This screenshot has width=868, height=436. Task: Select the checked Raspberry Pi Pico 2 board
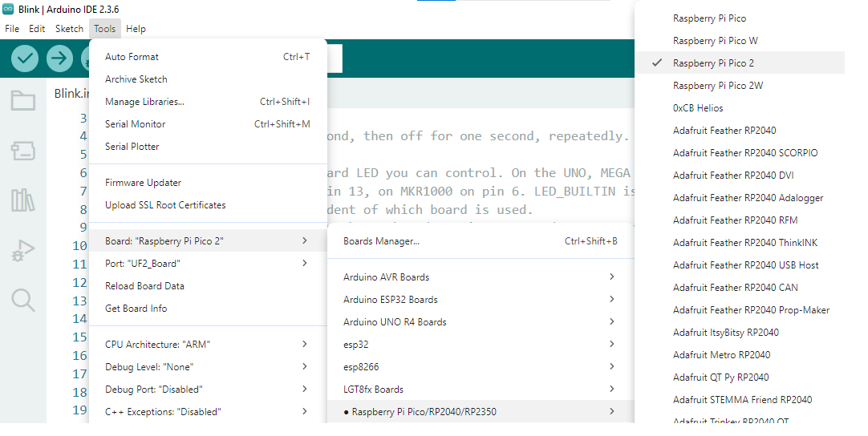pos(713,63)
